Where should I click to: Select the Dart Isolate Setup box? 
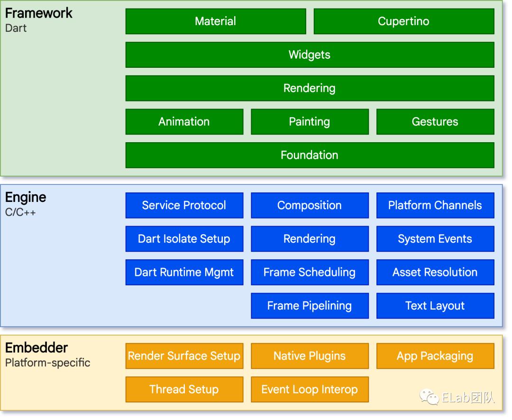click(184, 238)
